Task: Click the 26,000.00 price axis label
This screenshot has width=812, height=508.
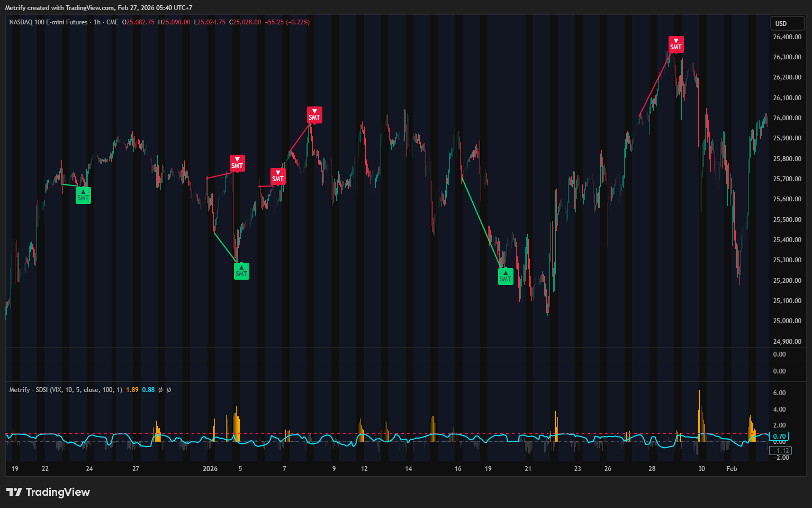Action: [787, 118]
